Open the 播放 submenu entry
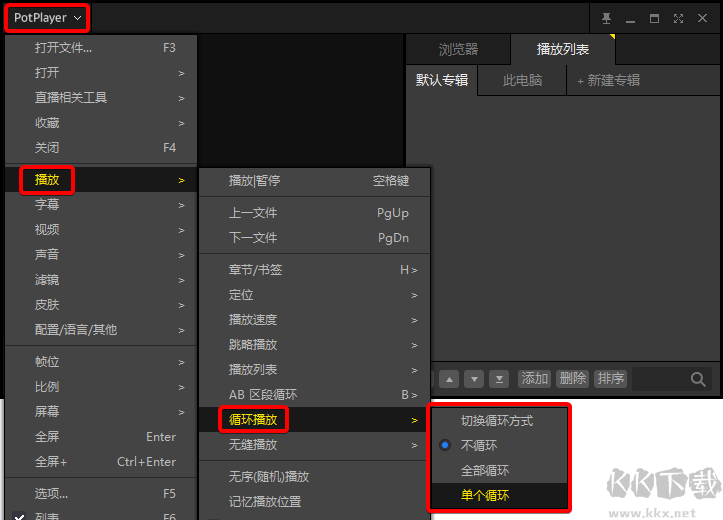 [x=101, y=180]
